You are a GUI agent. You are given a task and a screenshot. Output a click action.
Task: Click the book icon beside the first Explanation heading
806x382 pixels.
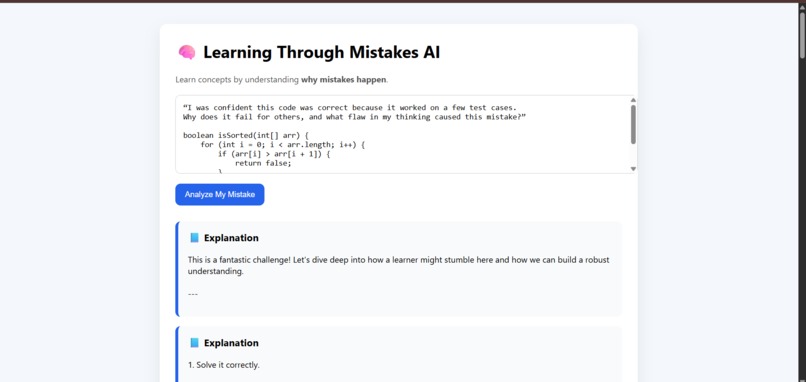194,238
